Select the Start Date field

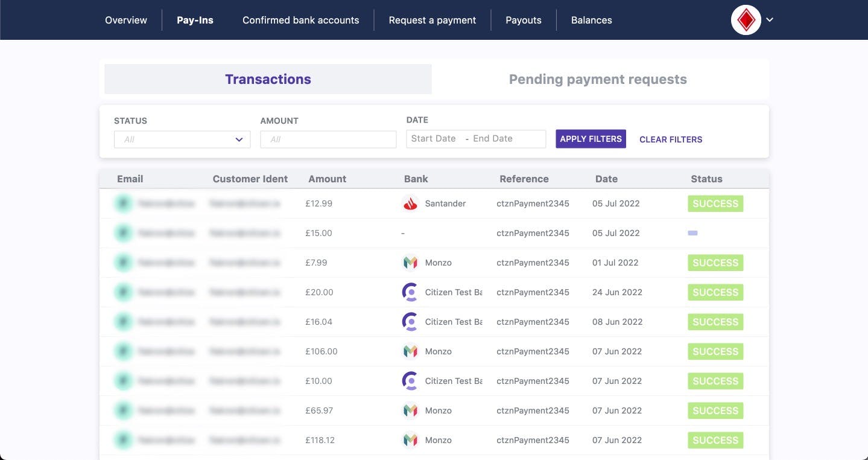point(434,138)
